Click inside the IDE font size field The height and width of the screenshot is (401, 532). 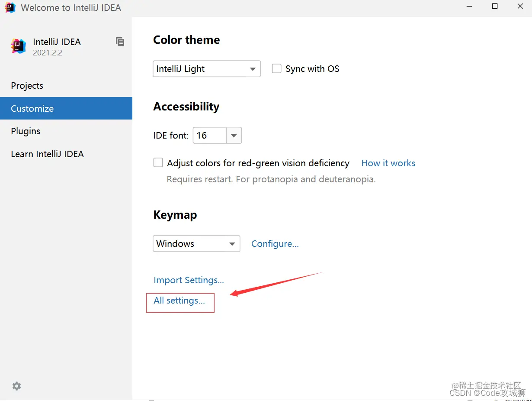(x=209, y=136)
